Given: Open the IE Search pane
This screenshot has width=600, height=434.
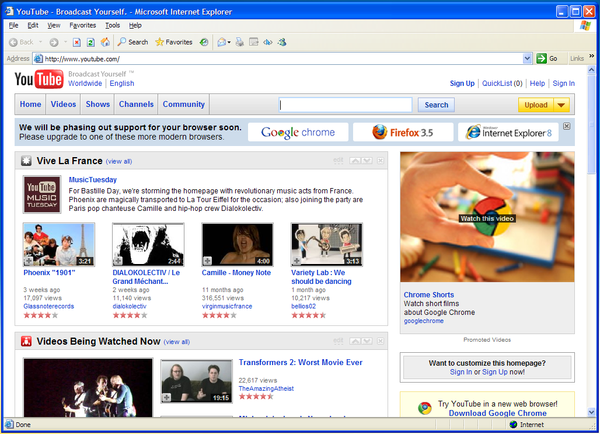Looking at the screenshot, I should 133,42.
